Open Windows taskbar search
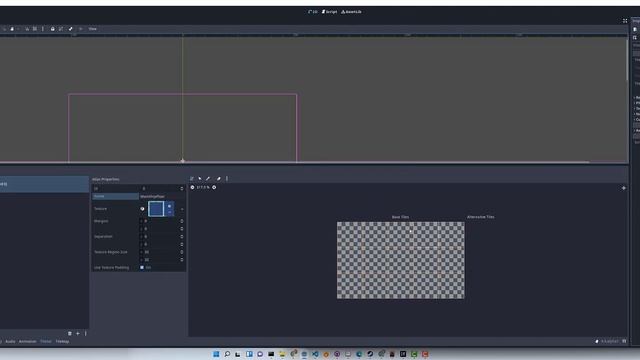Screen dimensions: 640x360 coord(227,354)
